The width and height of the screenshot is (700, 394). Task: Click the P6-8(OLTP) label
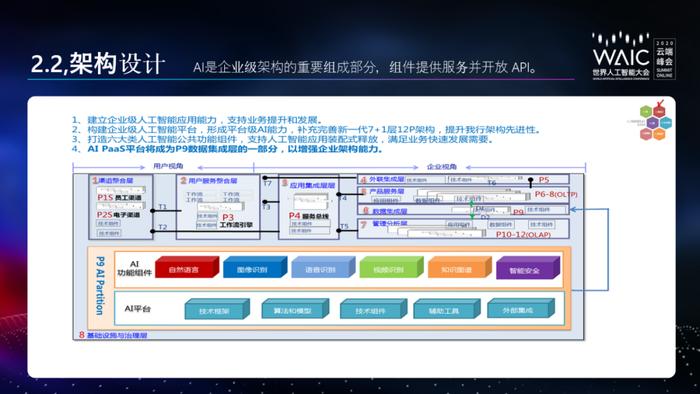(x=556, y=195)
